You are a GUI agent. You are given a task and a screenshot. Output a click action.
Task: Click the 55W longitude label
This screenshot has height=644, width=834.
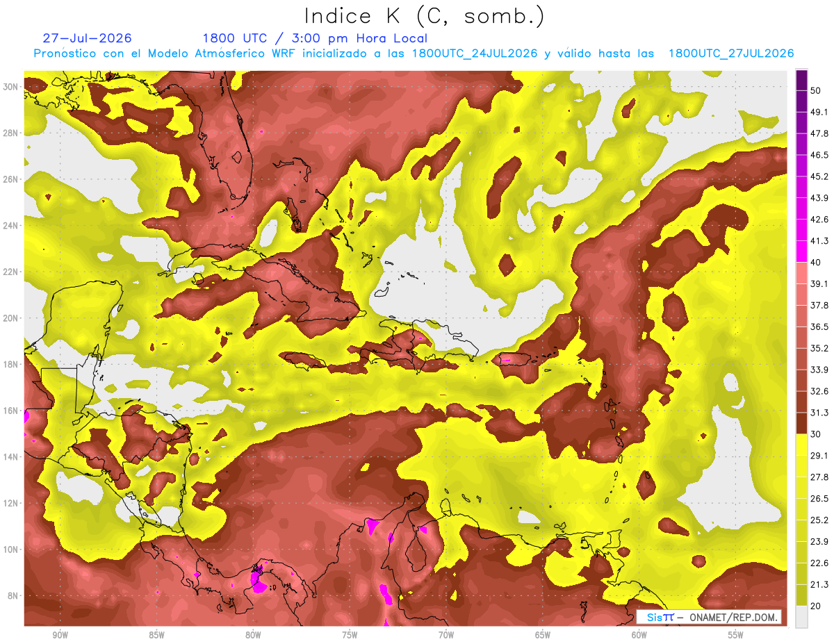[x=735, y=636]
